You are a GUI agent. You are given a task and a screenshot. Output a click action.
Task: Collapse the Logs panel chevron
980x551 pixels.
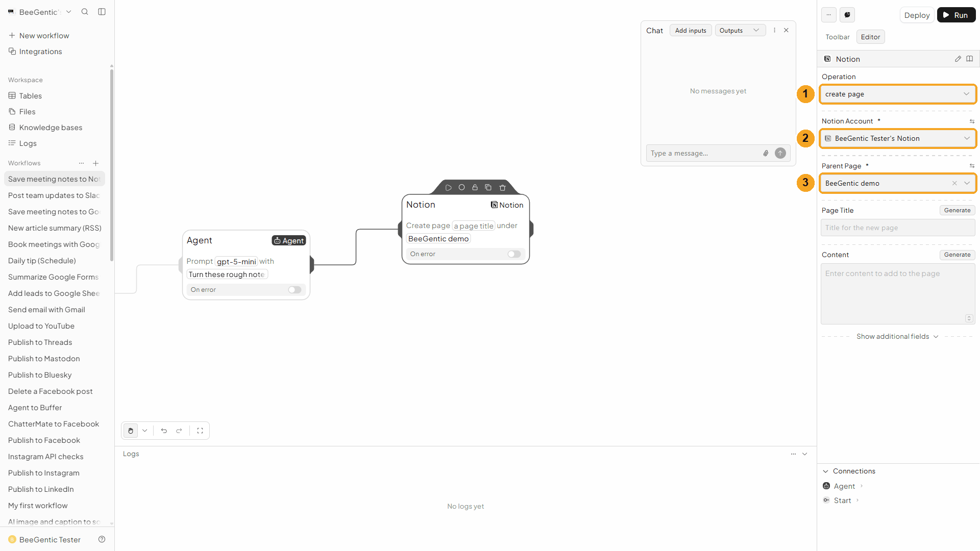tap(805, 454)
